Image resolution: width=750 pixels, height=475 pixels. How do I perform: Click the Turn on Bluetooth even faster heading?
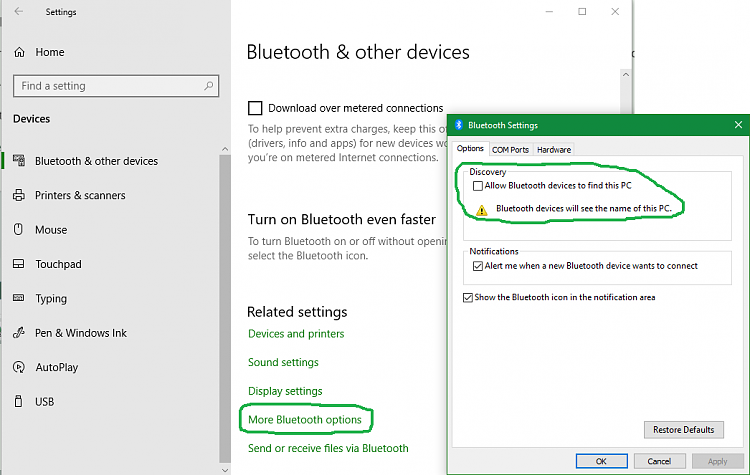pyautogui.click(x=342, y=219)
